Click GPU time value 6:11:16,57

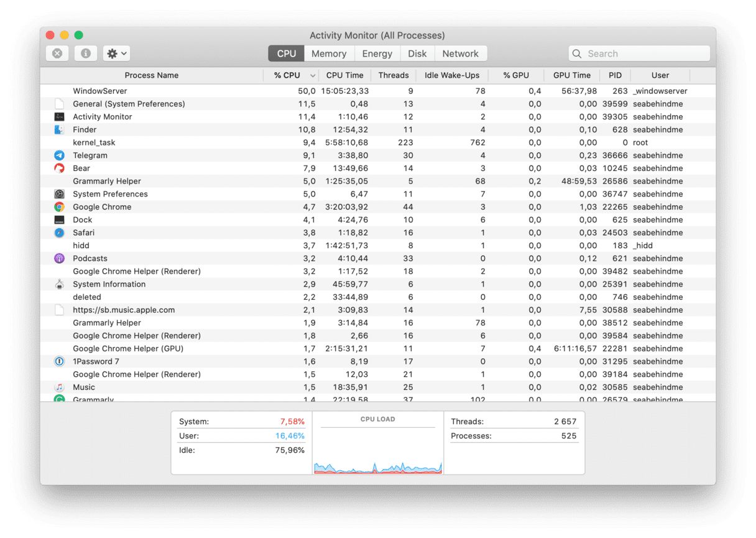coord(576,348)
